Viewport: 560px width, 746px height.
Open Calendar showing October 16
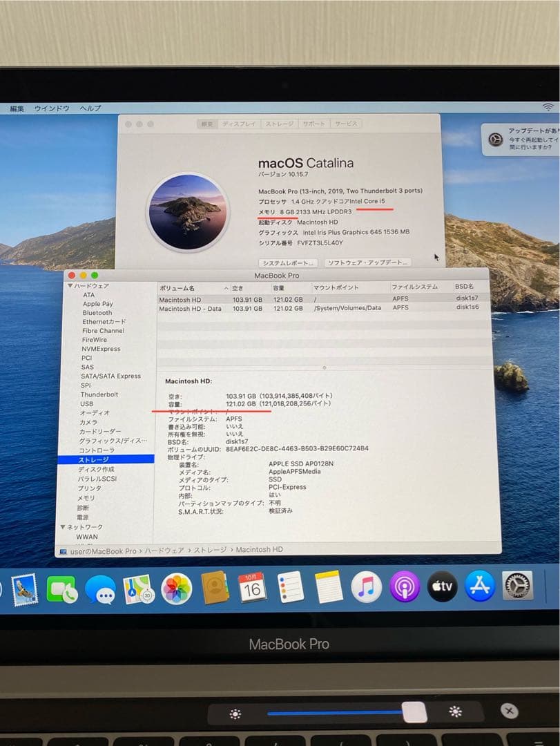[253, 588]
